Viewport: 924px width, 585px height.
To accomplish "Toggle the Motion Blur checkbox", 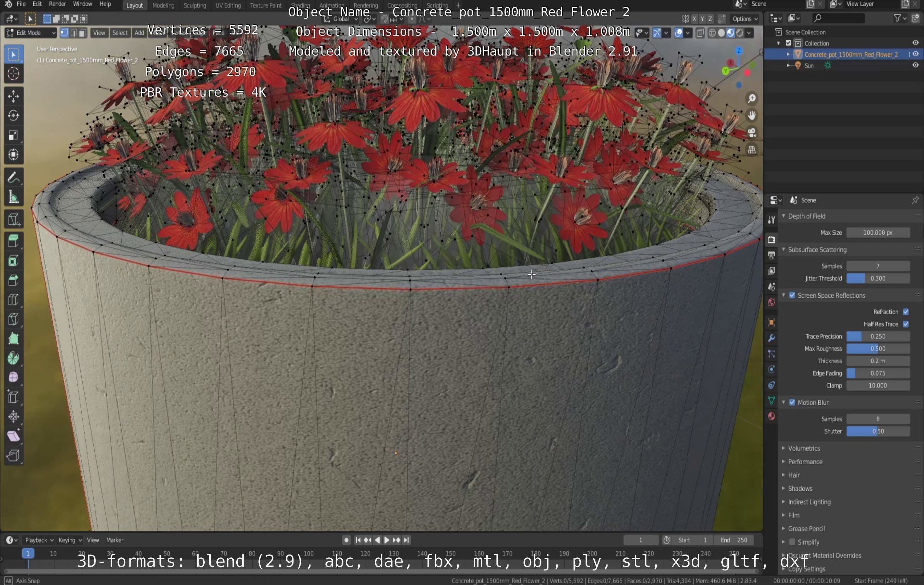I will pyautogui.click(x=792, y=402).
